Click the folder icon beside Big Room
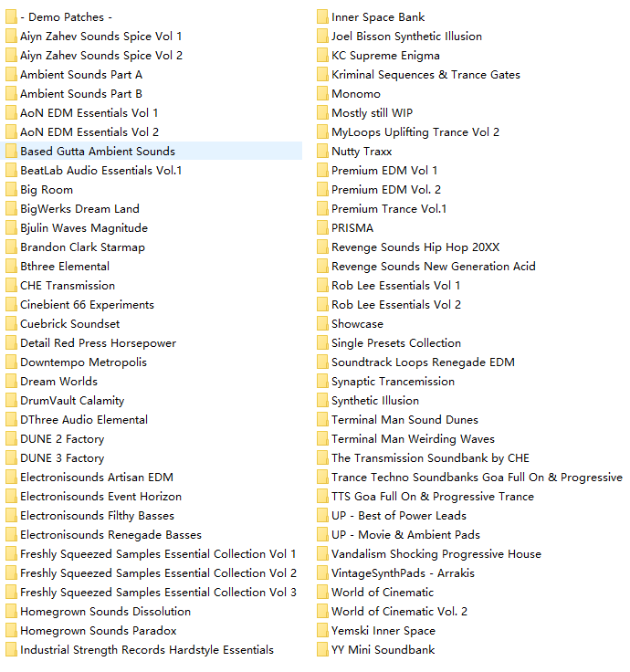630x672 pixels. pyautogui.click(x=11, y=190)
